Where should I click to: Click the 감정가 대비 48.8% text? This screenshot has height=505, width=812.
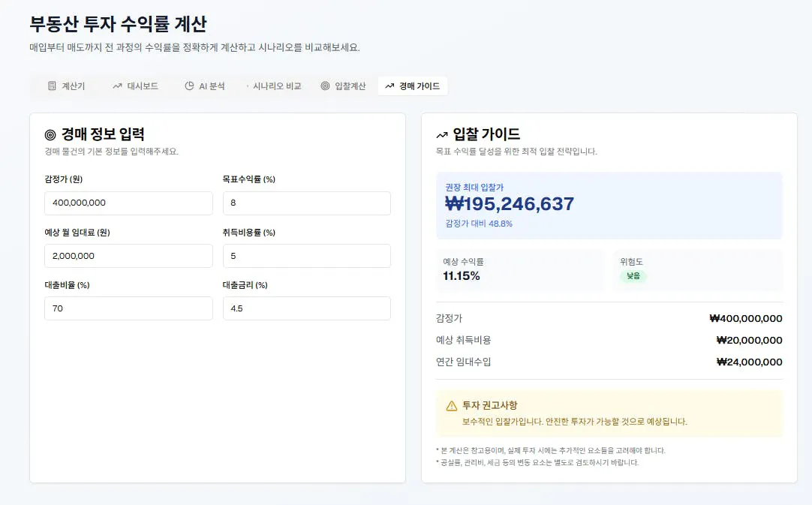click(x=479, y=224)
